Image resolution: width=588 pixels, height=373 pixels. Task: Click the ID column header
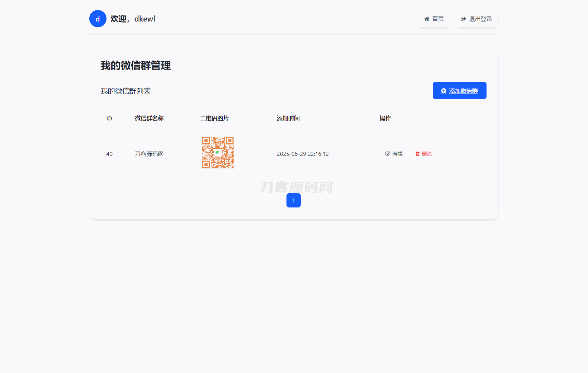coord(109,119)
